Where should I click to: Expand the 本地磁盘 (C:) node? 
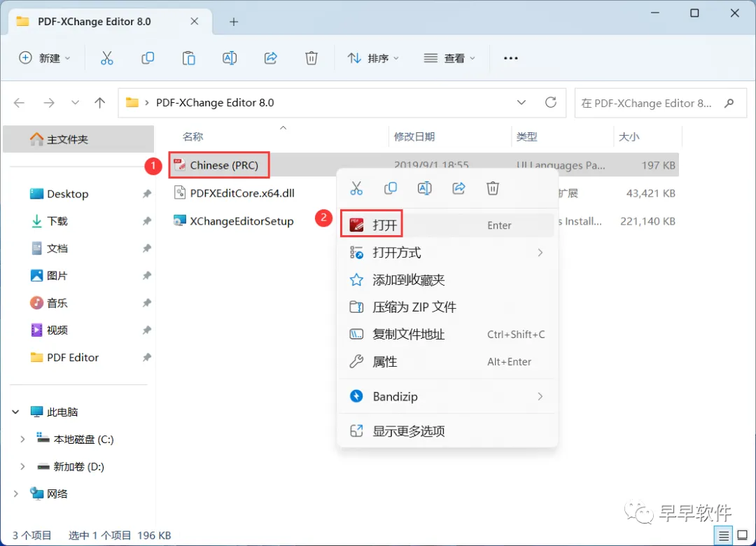(22, 440)
